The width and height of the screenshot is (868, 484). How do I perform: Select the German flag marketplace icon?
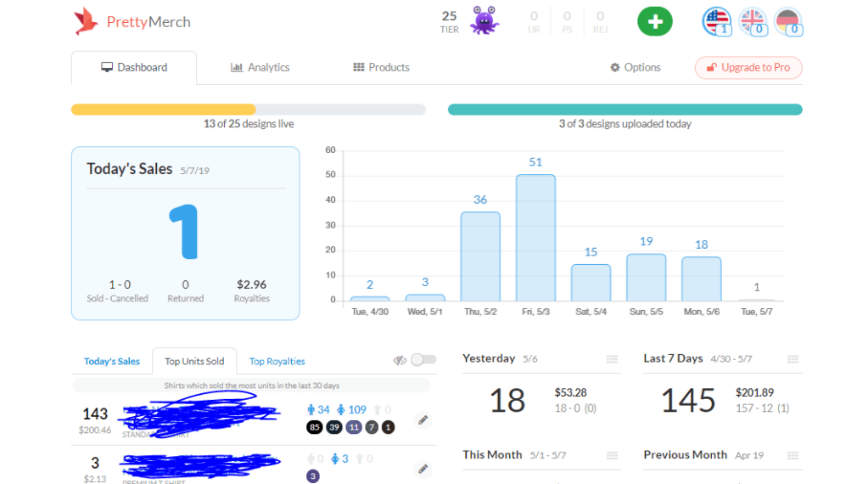click(788, 21)
